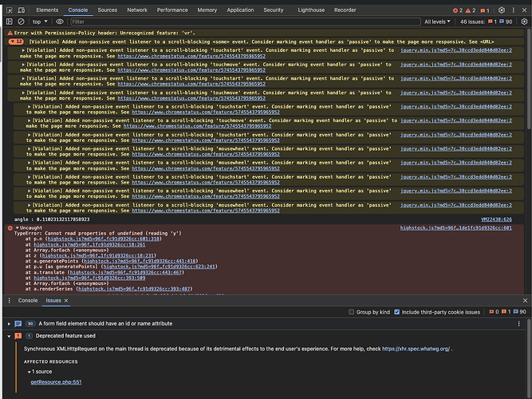The height and width of the screenshot is (399, 532).
Task: Close the Issues tab in the drawer
Action: 66,301
